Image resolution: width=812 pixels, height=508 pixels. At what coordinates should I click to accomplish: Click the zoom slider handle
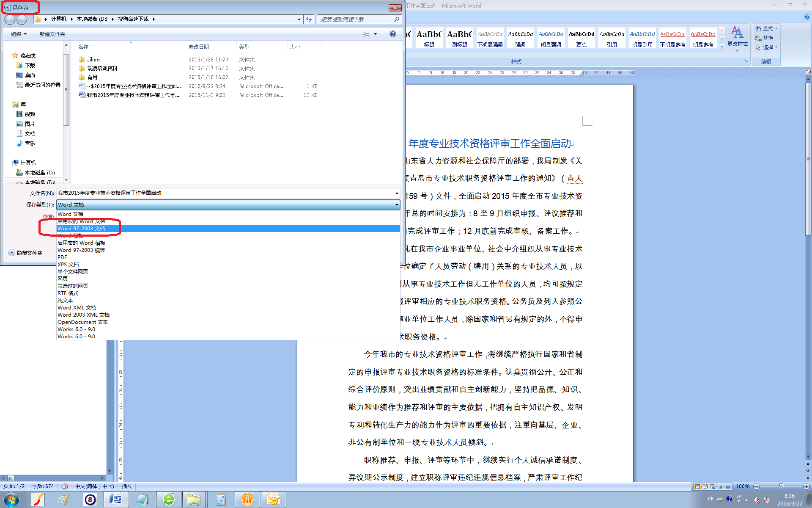(x=781, y=486)
